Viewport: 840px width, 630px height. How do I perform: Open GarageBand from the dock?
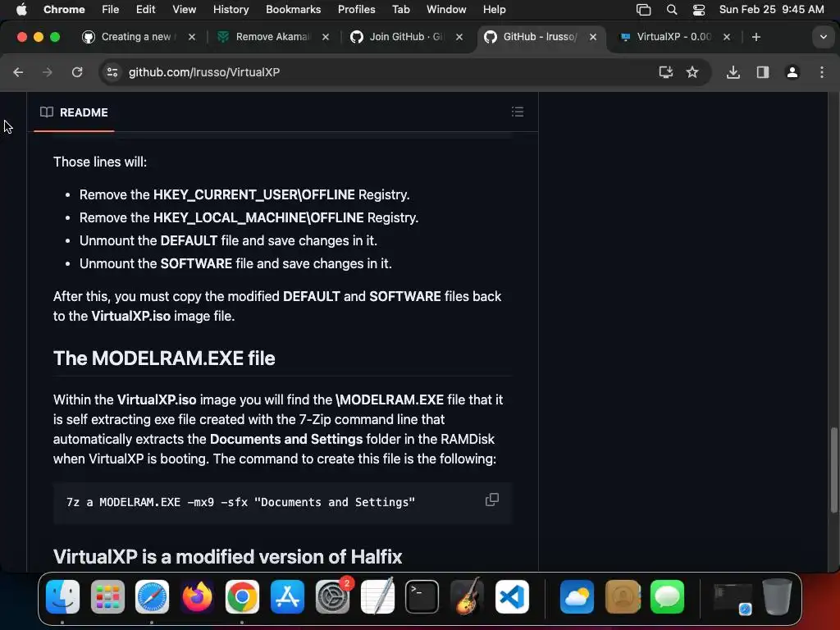[x=467, y=596]
